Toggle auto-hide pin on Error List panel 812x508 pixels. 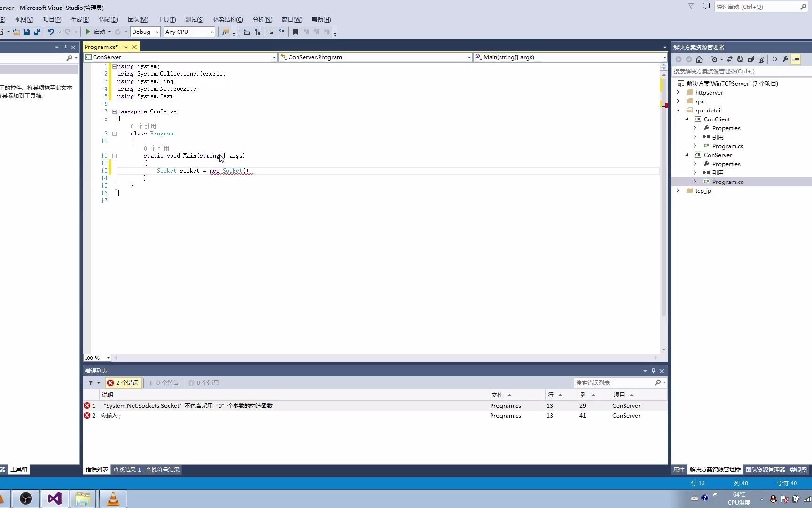point(653,371)
